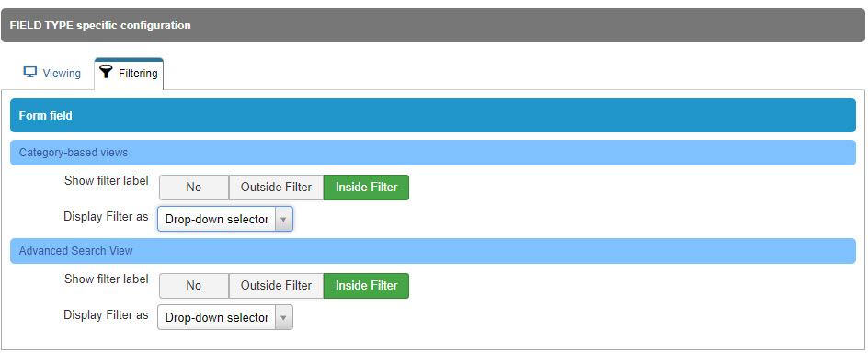Select No for category views filter label
The width and height of the screenshot is (868, 353).
[194, 188]
